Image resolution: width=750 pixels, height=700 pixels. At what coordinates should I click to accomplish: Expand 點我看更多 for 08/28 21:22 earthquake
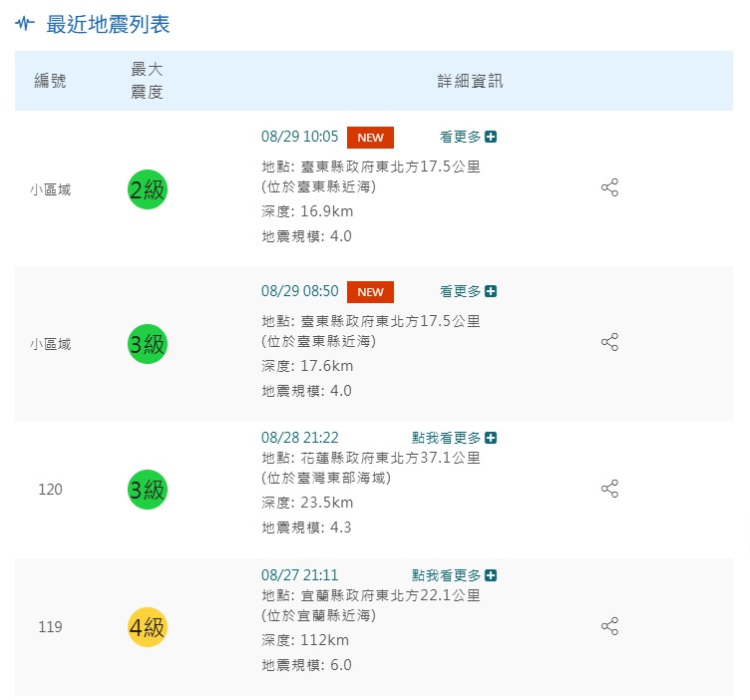pyautogui.click(x=454, y=438)
